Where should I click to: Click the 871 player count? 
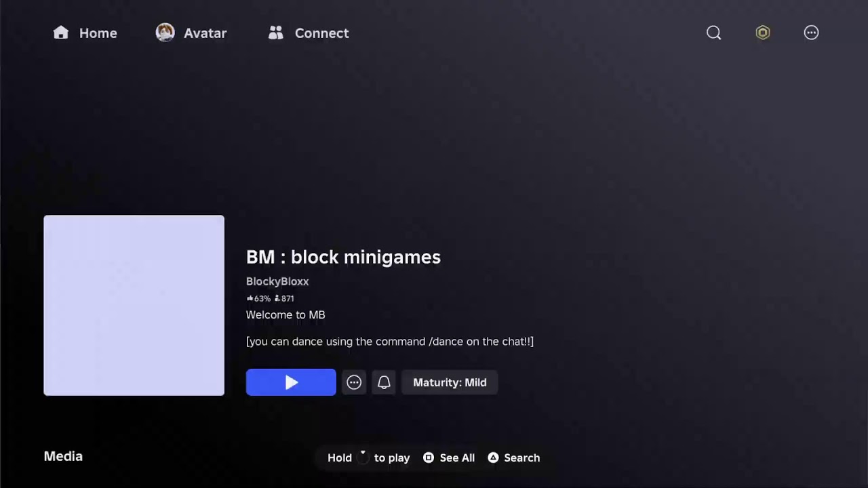284,298
